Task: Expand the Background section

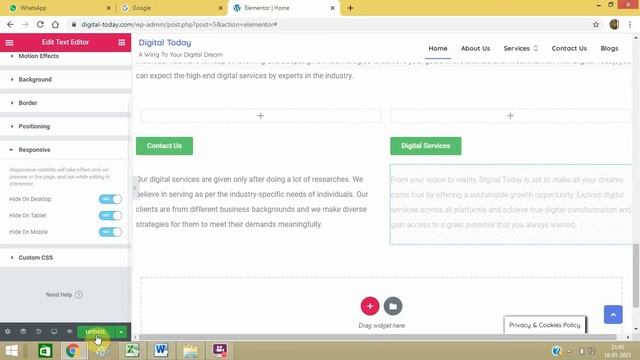Action: (65, 80)
